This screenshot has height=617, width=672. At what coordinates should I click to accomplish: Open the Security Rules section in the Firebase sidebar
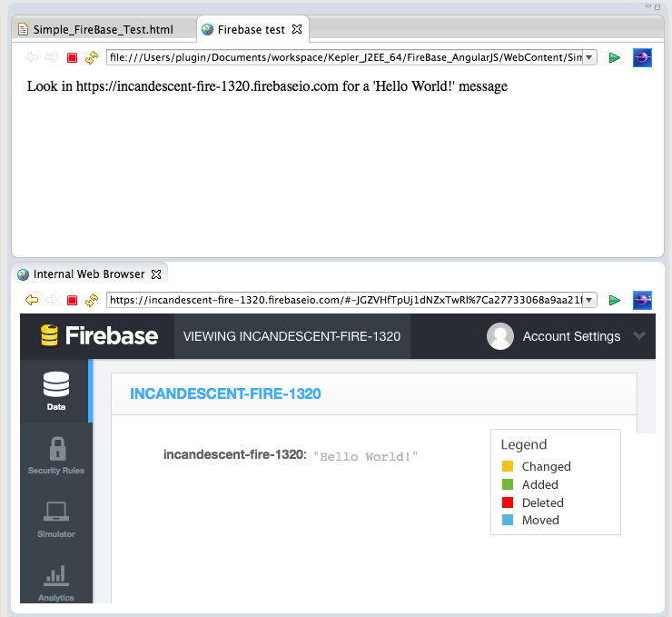point(56,454)
